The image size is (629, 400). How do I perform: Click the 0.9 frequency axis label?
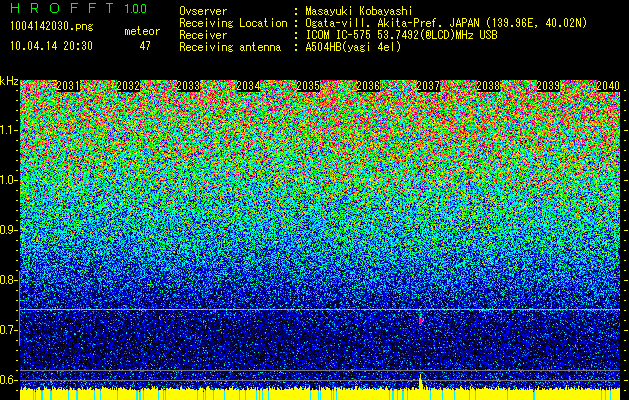[x=8, y=230]
